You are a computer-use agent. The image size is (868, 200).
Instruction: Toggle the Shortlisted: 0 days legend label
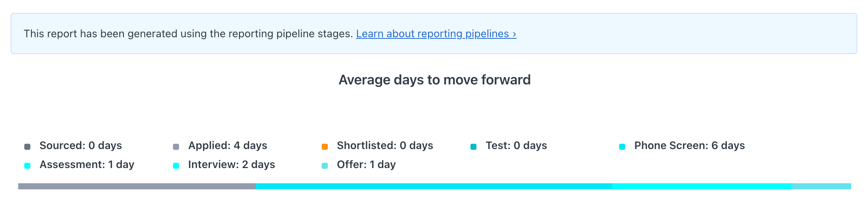point(385,146)
